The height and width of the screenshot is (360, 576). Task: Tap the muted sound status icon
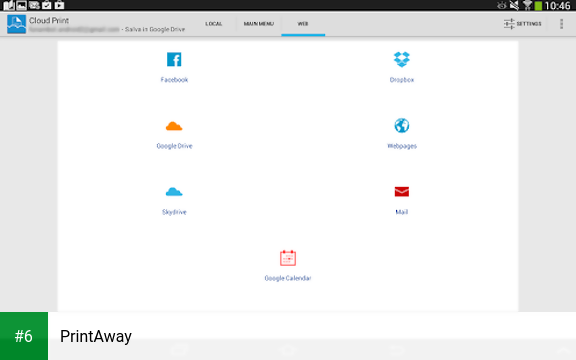tap(514, 5)
